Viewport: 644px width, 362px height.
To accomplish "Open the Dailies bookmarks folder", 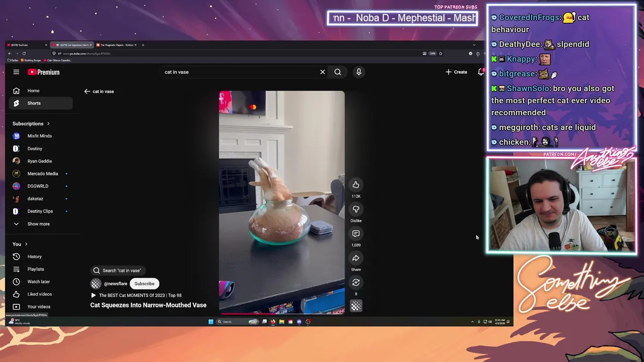I will pyautogui.click(x=13, y=60).
